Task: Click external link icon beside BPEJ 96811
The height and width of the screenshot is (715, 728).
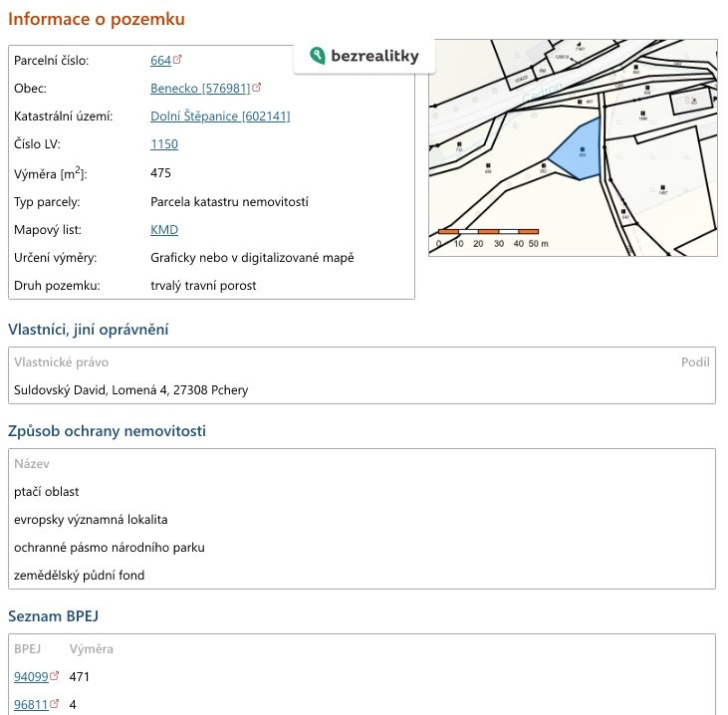Action: click(55, 705)
